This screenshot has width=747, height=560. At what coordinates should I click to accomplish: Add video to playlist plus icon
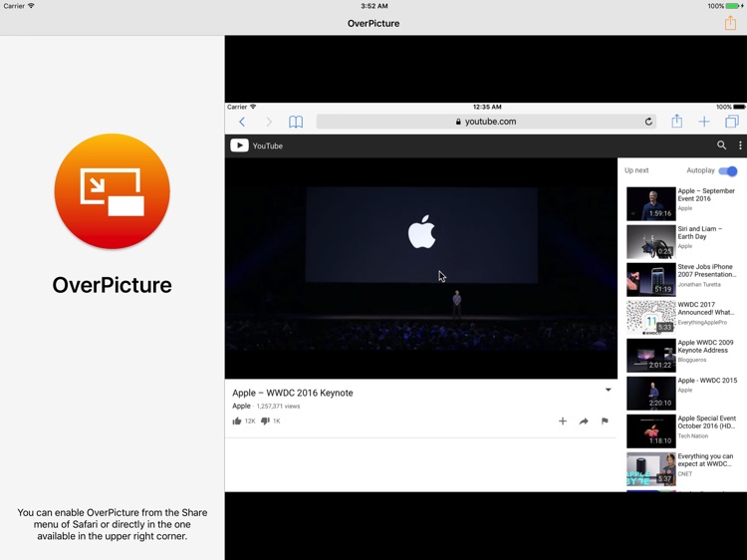click(x=563, y=420)
